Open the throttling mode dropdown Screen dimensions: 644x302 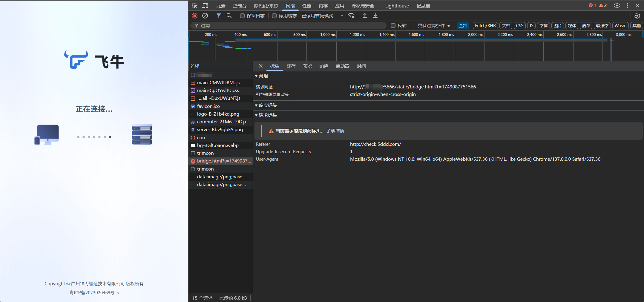coord(323,16)
